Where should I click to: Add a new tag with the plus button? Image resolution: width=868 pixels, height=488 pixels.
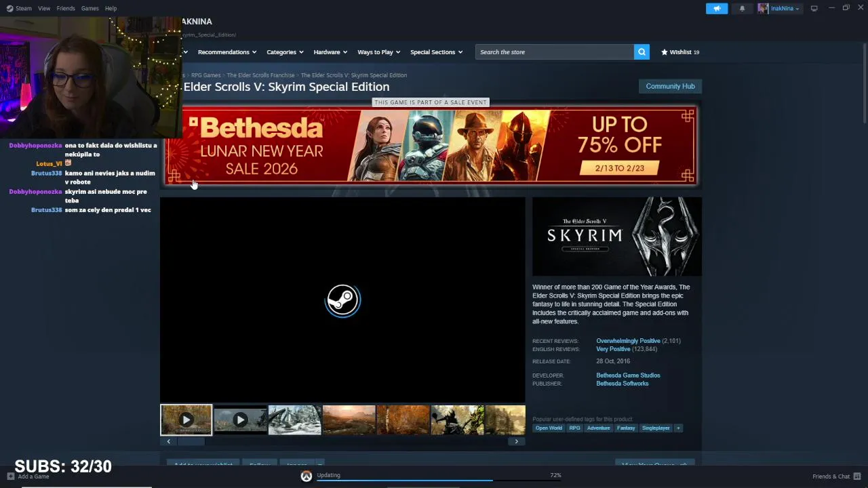coord(678,428)
